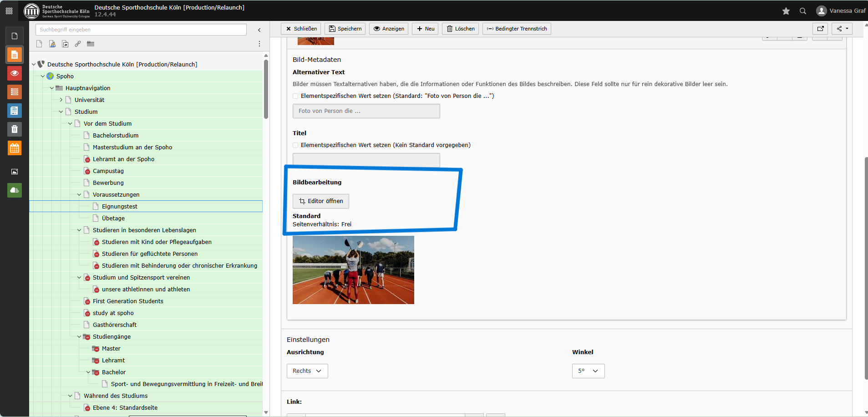Open the View module (red eye icon)
The height and width of the screenshot is (417, 868).
[15, 73]
